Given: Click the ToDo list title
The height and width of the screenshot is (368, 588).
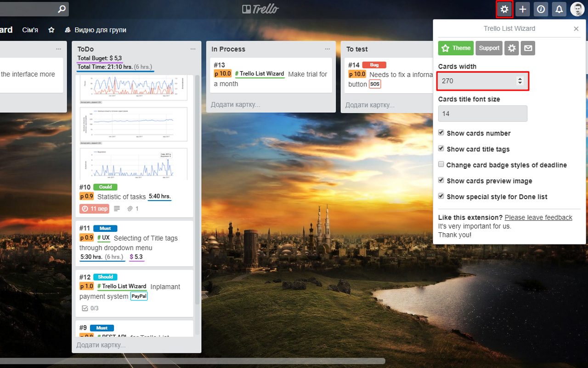Looking at the screenshot, I should [85, 49].
